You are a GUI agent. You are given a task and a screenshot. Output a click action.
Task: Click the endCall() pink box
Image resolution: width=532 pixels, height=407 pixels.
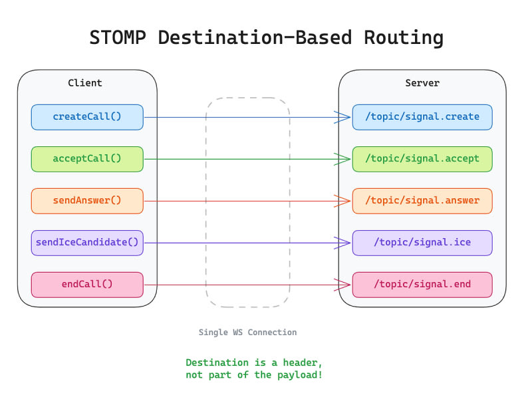pos(87,285)
